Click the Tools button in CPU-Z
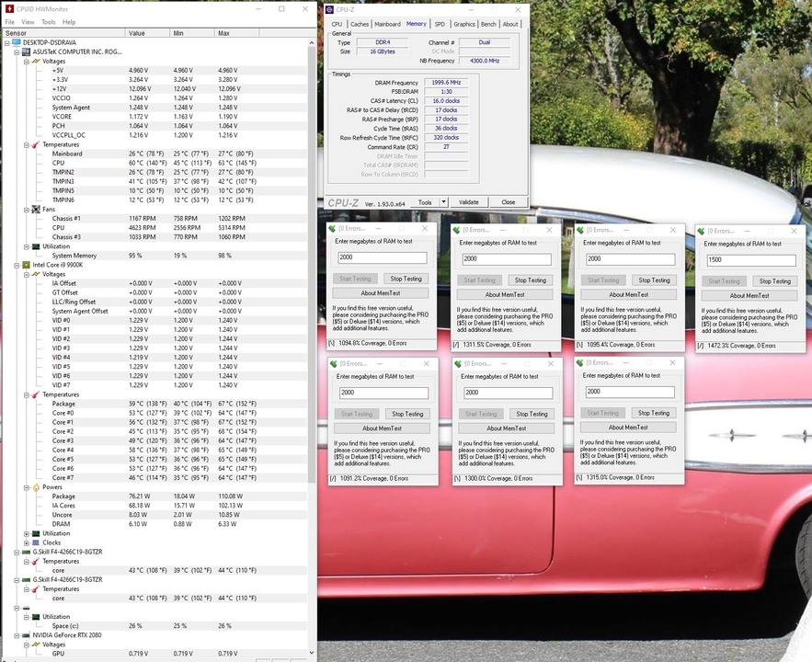The width and height of the screenshot is (812, 662). [425, 202]
